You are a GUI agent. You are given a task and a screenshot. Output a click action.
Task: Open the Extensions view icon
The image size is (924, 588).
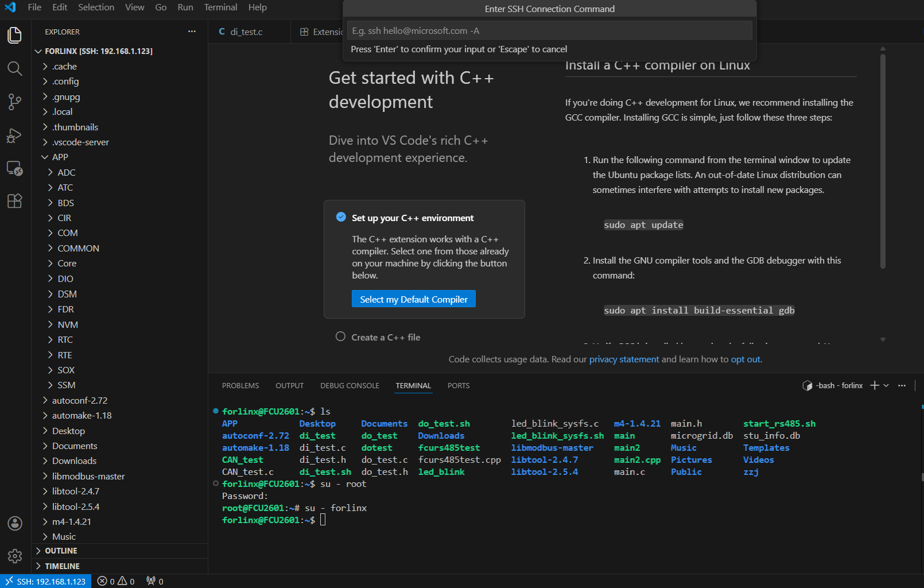click(x=15, y=201)
